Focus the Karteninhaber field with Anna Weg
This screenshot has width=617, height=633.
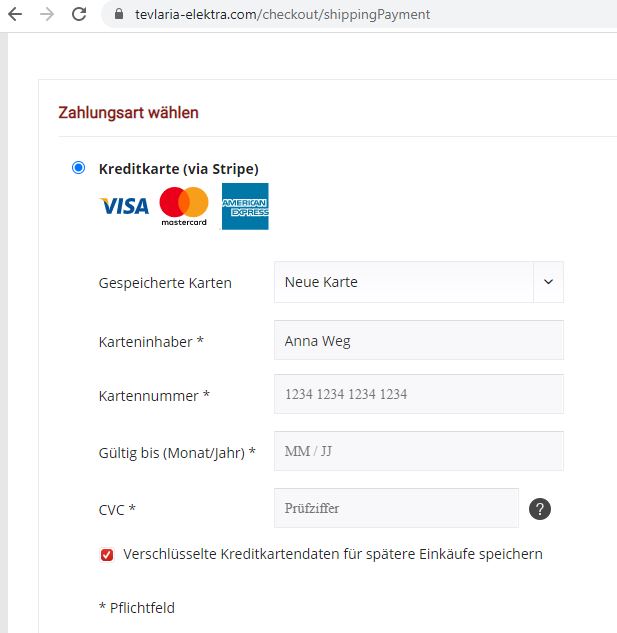(x=419, y=340)
